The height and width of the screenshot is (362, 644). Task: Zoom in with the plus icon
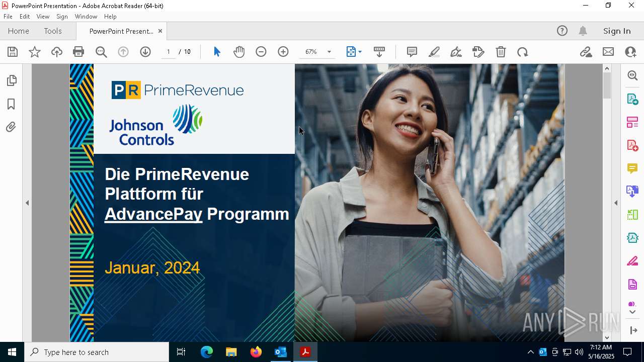click(283, 52)
